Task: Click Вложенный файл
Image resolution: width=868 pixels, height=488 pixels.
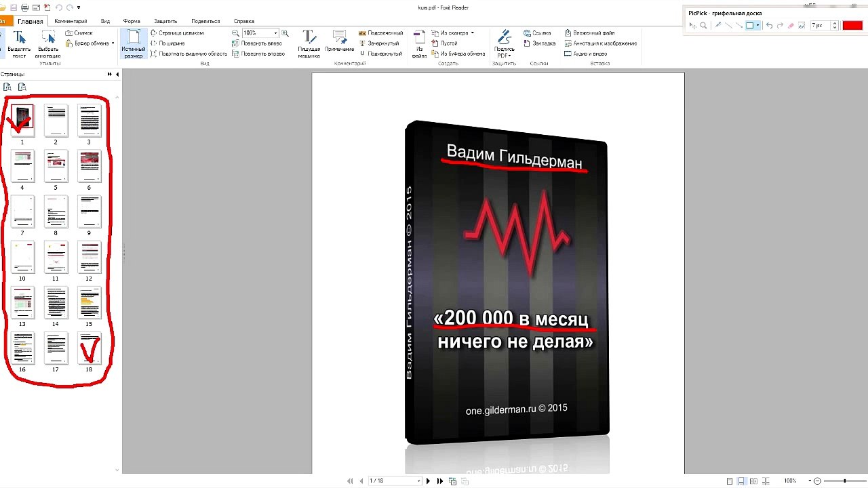Action: click(x=589, y=33)
